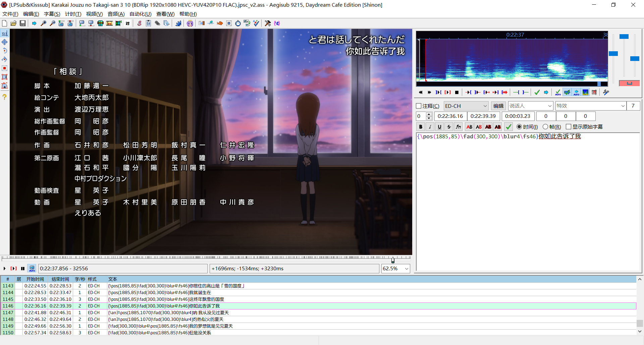Select subtitle row 1149
The width and height of the screenshot is (644, 345).
318,326
